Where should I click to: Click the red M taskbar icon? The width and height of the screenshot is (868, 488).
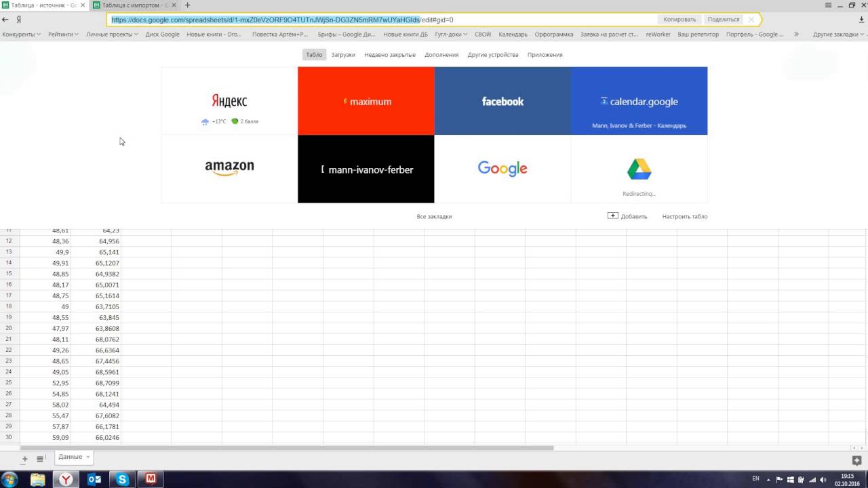coord(151,479)
